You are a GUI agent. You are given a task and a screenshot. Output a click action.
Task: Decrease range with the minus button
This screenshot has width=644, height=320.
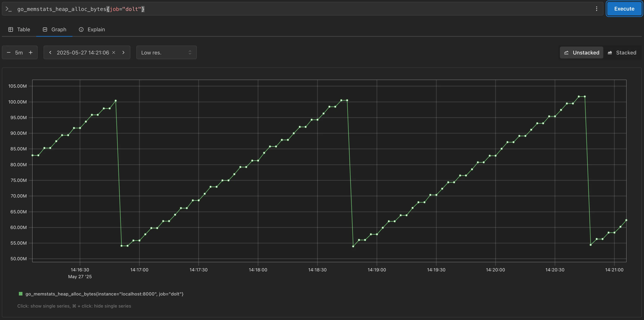[8, 52]
